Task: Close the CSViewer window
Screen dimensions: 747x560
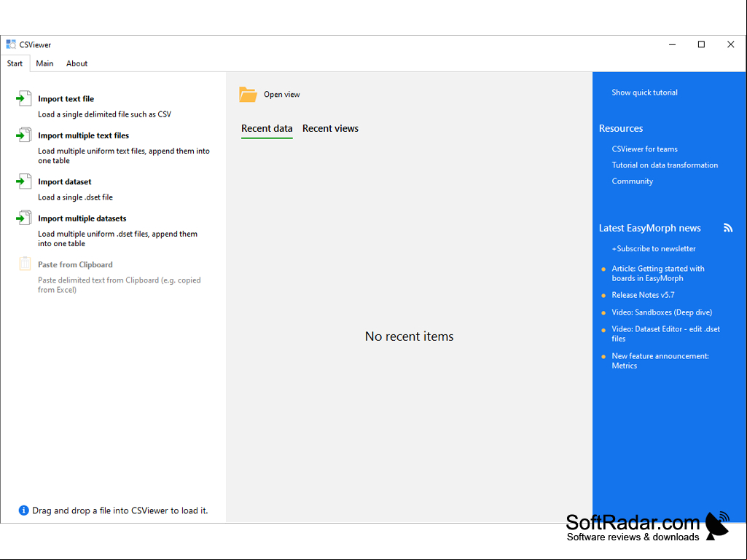Action: point(730,44)
